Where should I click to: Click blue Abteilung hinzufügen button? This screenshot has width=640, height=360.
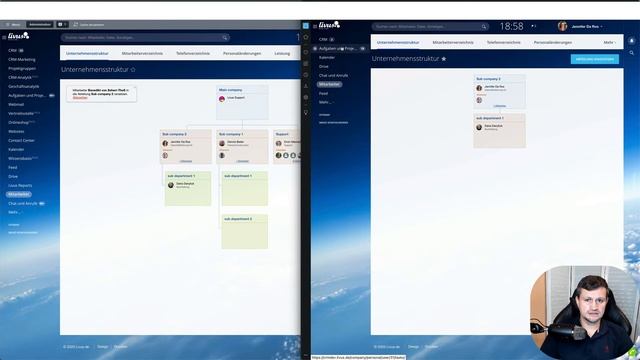(595, 59)
